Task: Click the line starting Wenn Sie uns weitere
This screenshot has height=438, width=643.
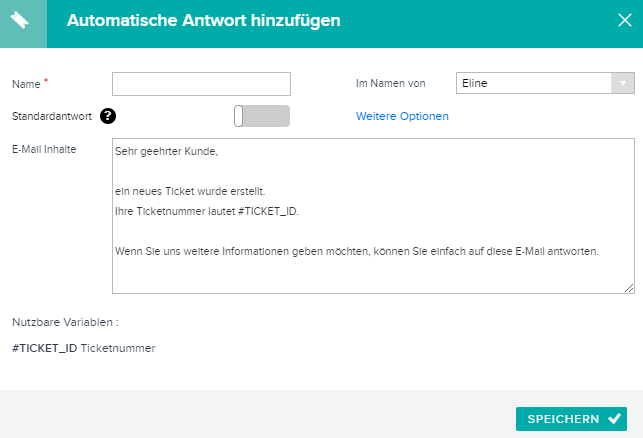Action: coord(357,251)
